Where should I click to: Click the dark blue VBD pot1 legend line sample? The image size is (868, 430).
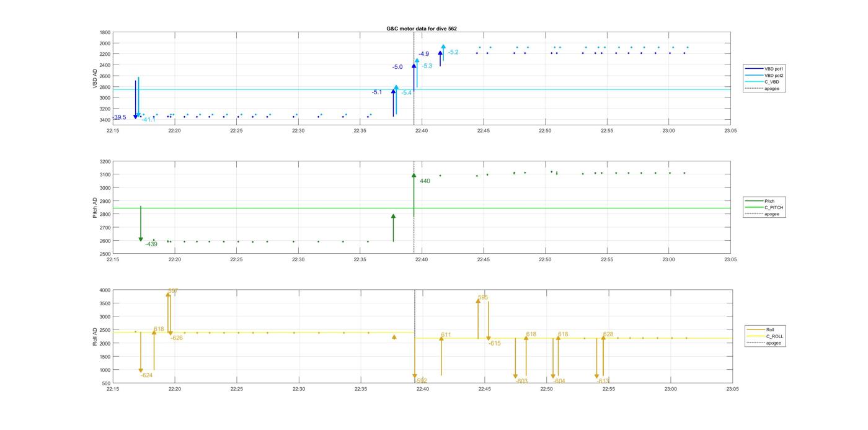click(x=754, y=69)
